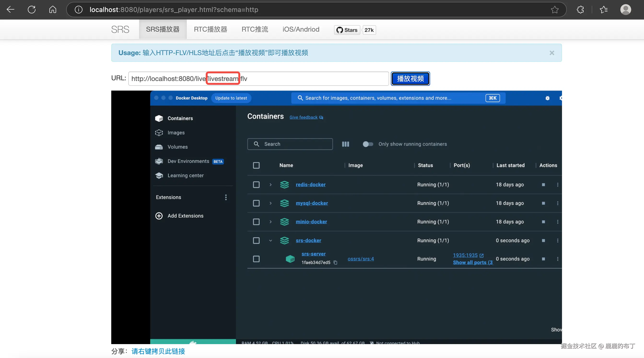Open the ossrs/srs:4 image link

[x=361, y=259]
